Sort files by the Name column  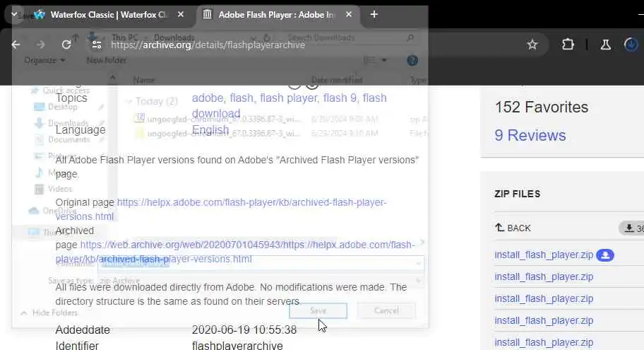(144, 80)
